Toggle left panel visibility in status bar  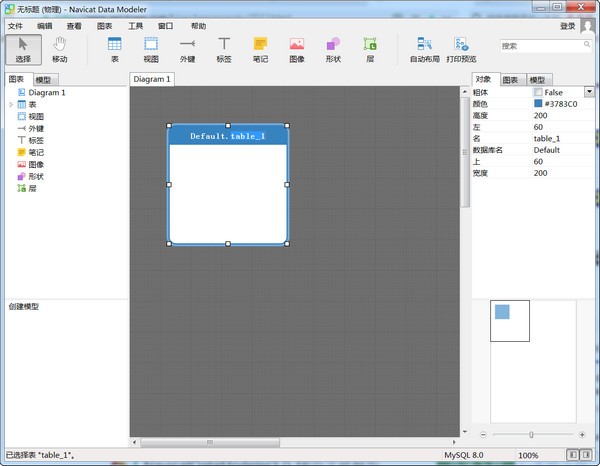click(x=572, y=455)
